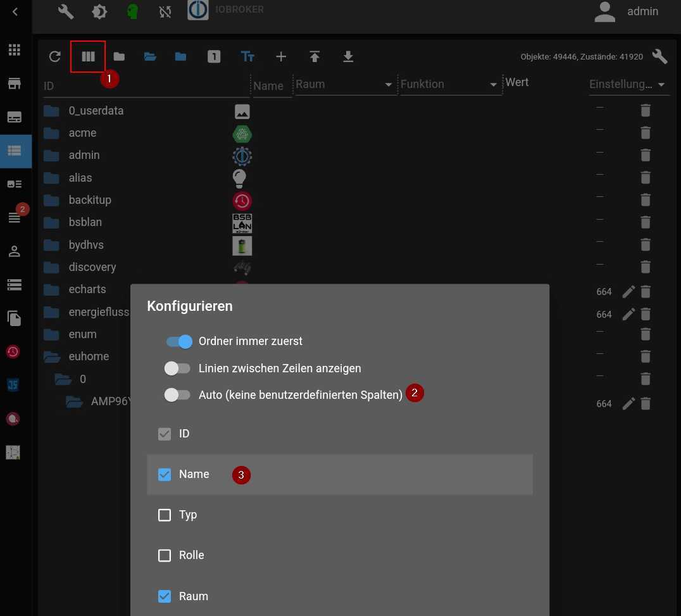Upload objects with upward arrow icon

click(x=315, y=56)
